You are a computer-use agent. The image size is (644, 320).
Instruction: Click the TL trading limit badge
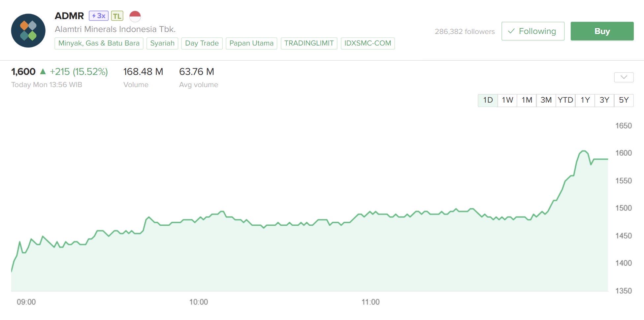(x=117, y=16)
